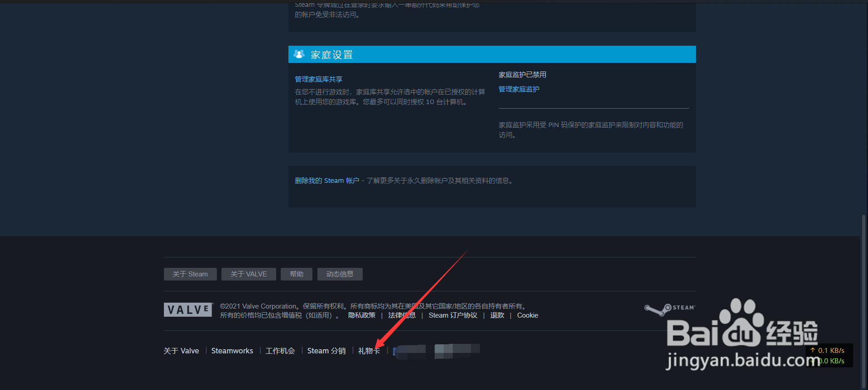Click 家庭监护已禁用 status text
The width and height of the screenshot is (868, 390).
(523, 75)
